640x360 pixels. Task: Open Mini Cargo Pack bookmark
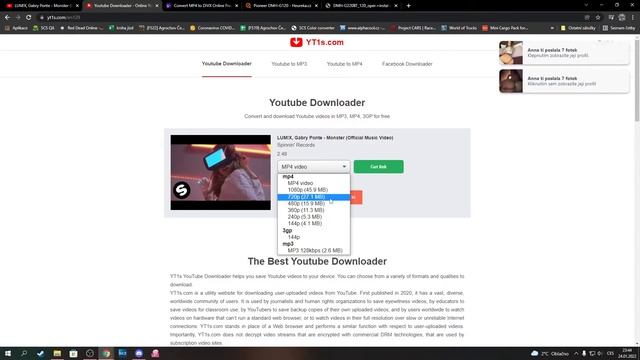(x=505, y=28)
